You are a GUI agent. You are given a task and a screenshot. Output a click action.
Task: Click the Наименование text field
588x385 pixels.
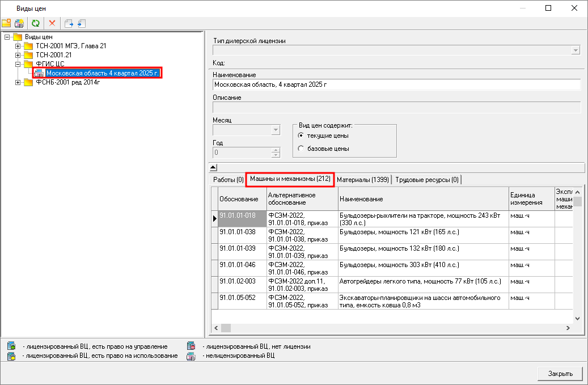click(x=396, y=84)
